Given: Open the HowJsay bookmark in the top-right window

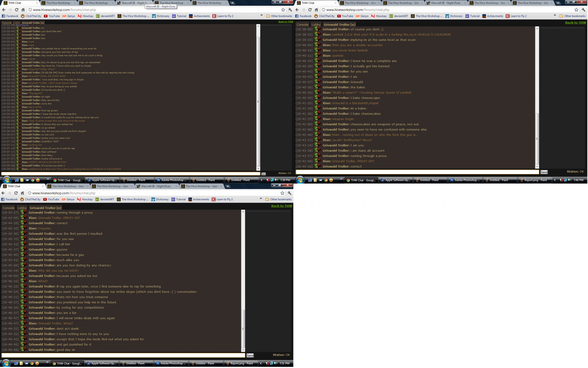Looking at the screenshot, I should (x=379, y=16).
